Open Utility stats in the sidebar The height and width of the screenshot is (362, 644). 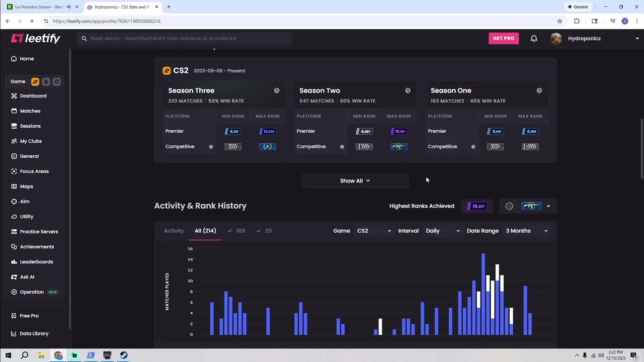point(27,217)
